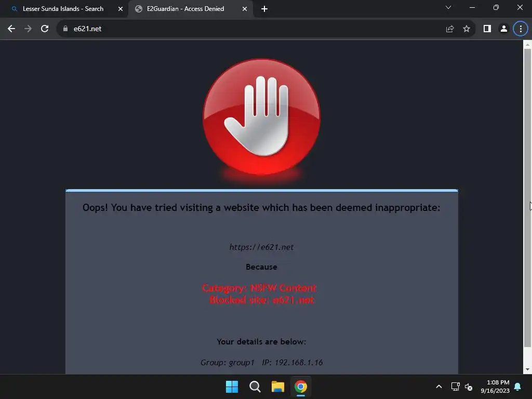
Task: Open Chrome three-dot menu
Action: pyautogui.click(x=521, y=29)
